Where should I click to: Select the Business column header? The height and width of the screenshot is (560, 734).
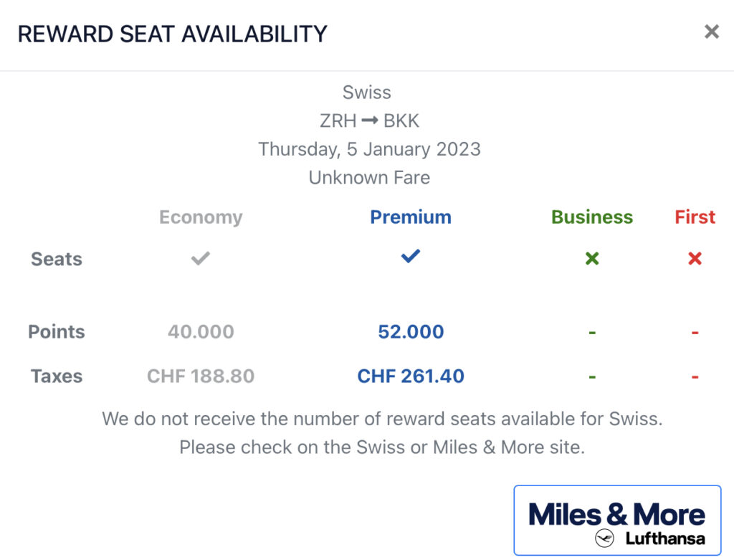pyautogui.click(x=591, y=217)
